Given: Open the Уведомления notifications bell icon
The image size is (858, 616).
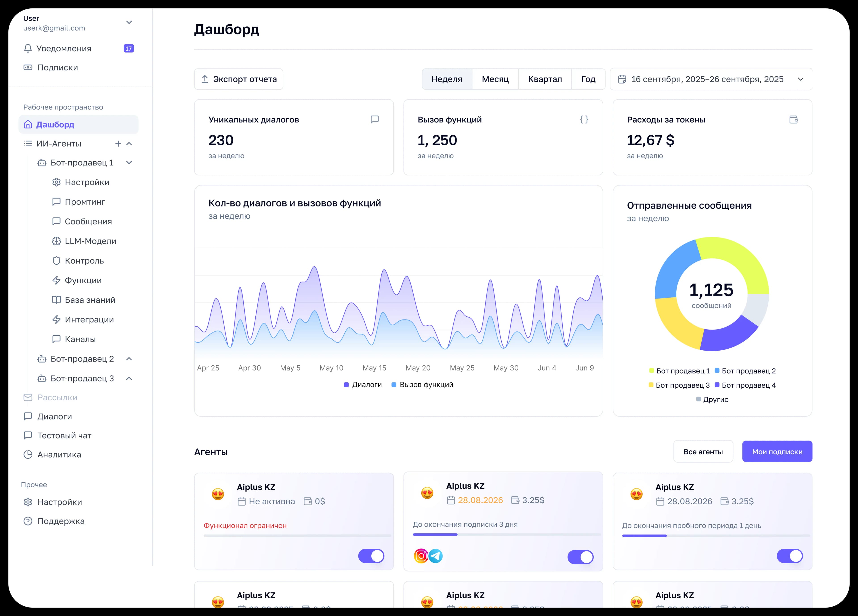Looking at the screenshot, I should point(28,48).
